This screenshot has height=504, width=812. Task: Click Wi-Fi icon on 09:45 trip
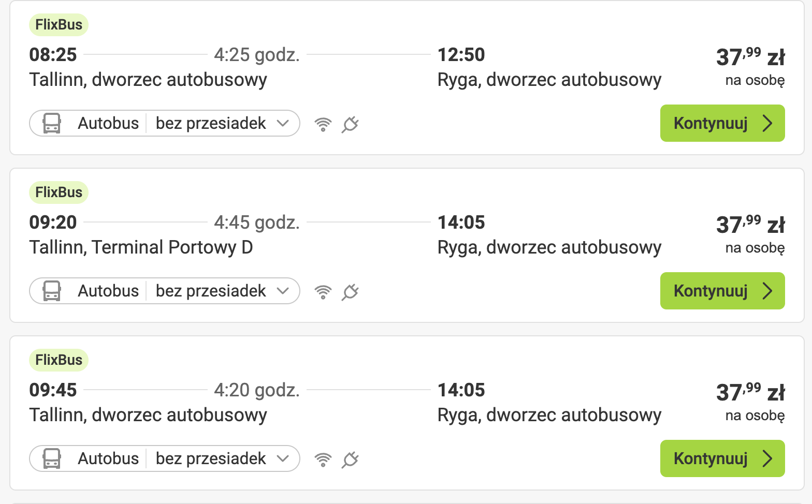pos(323,459)
